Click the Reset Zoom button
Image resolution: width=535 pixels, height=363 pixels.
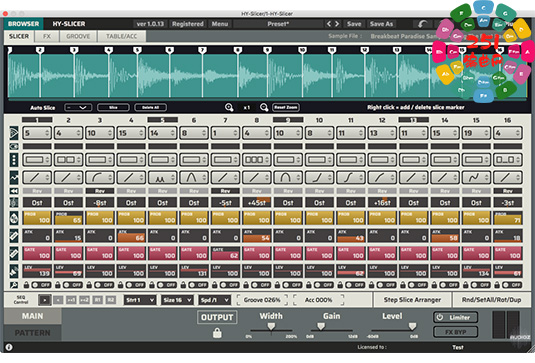click(286, 107)
